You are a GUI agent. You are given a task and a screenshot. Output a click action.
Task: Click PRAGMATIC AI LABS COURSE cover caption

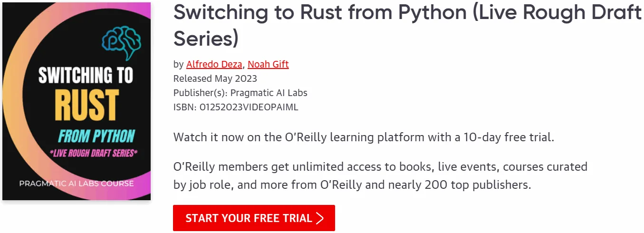pos(77,183)
